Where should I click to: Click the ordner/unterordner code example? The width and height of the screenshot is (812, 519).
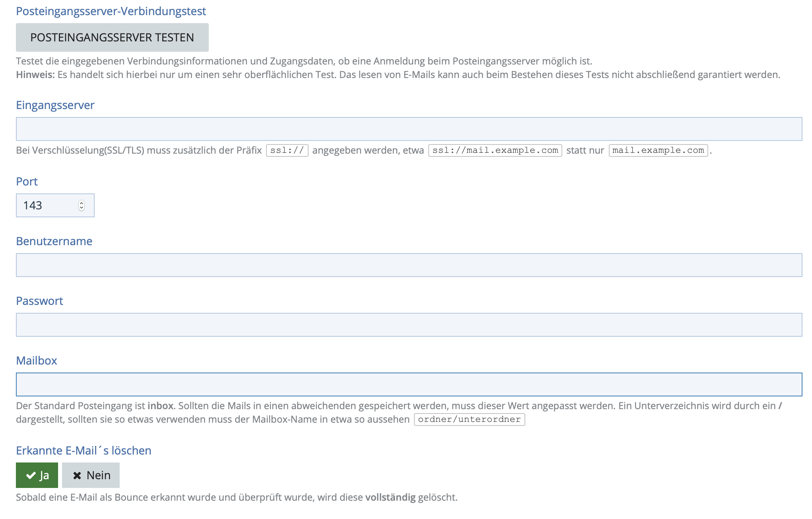pos(469,419)
